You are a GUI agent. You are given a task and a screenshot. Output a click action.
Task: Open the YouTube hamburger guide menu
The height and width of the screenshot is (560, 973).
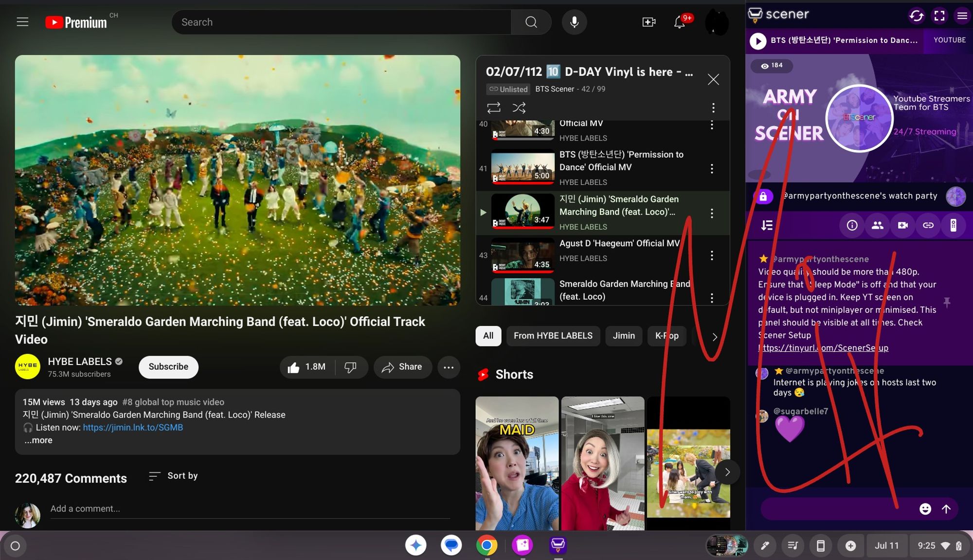tap(22, 22)
